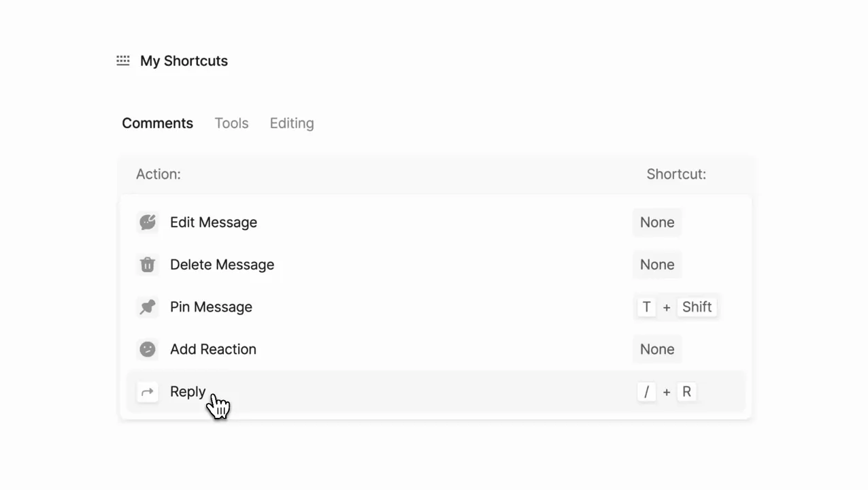
Task: Set shortcut for Edit Message via None
Action: [x=657, y=223]
